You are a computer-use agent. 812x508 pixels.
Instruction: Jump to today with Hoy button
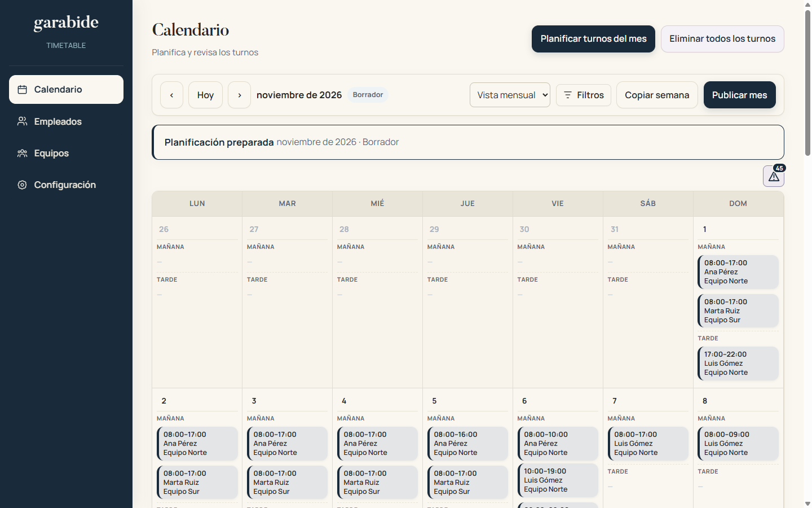tap(205, 95)
